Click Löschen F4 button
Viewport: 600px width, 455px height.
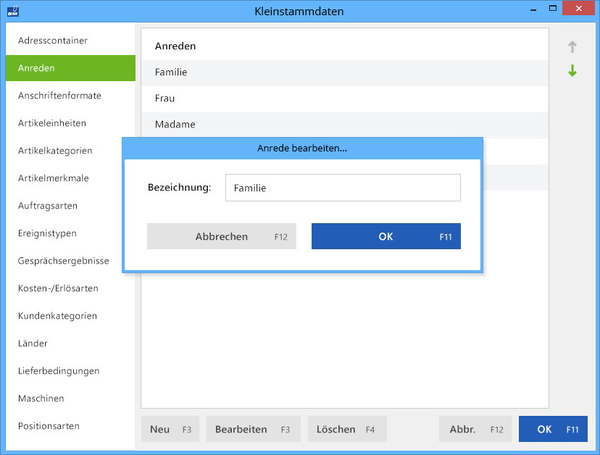pyautogui.click(x=347, y=429)
